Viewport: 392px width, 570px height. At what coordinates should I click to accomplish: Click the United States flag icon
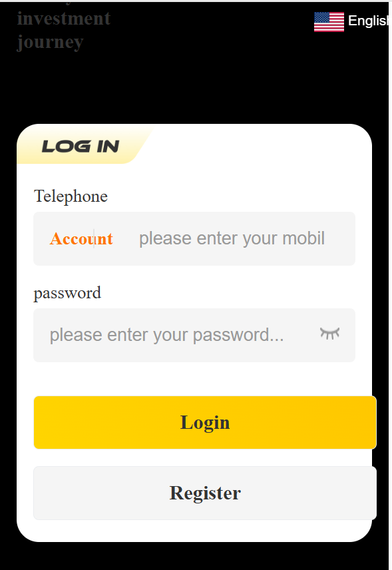329,22
